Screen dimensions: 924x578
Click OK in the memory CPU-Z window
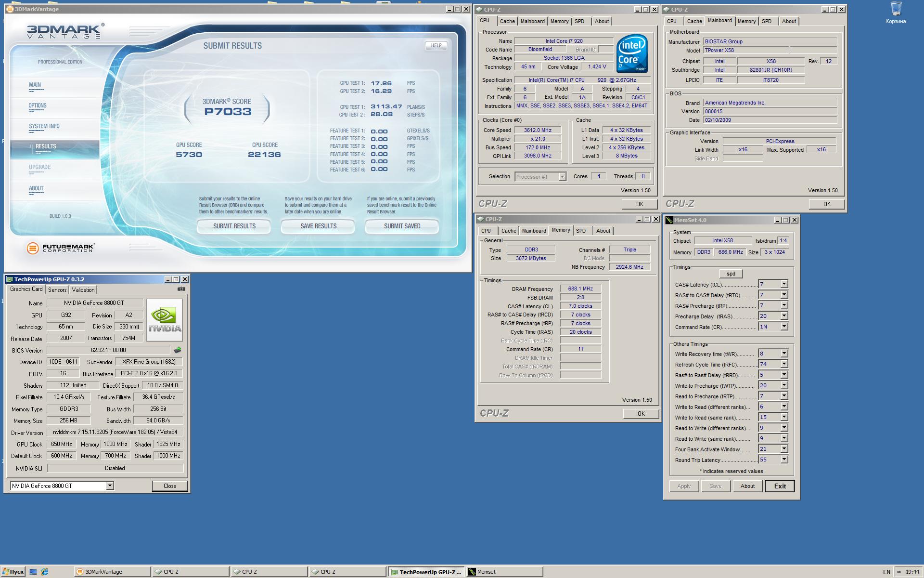click(x=641, y=414)
